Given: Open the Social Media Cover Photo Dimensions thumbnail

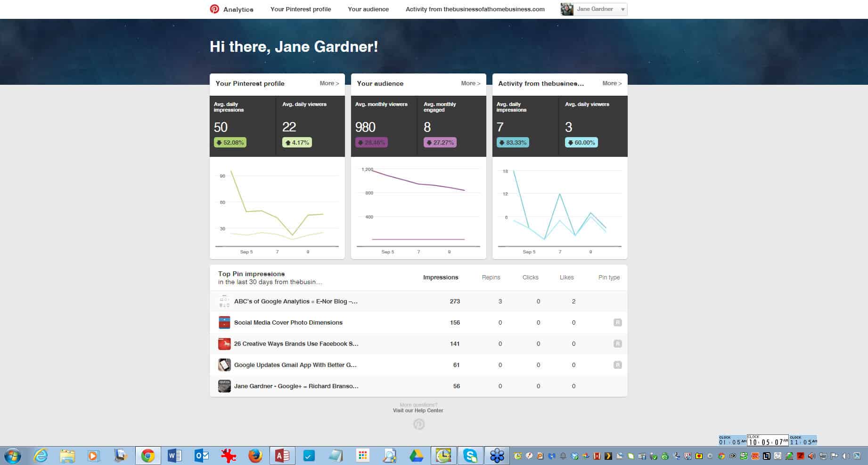Looking at the screenshot, I should [224, 323].
